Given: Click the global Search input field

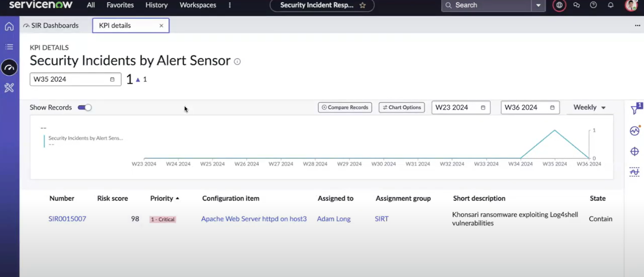Looking at the screenshot, I should (487, 5).
